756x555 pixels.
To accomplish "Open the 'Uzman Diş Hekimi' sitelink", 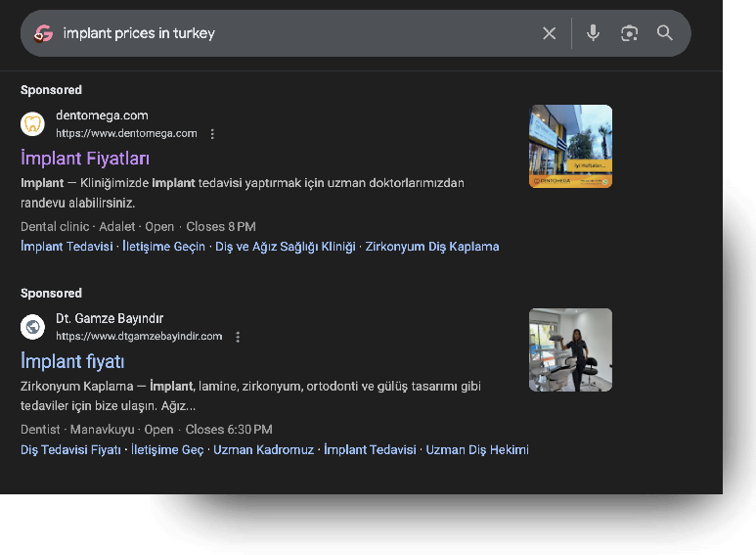I will [477, 450].
